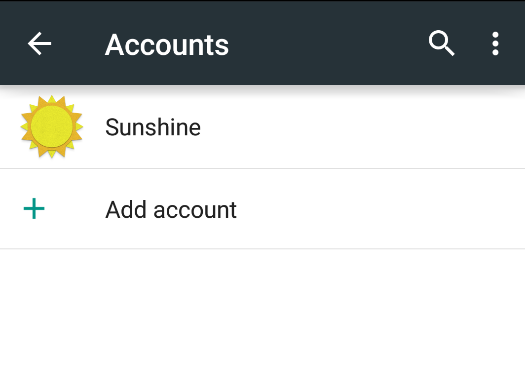Click the empty area below Add account
This screenshot has width=525, height=372.
262,310
